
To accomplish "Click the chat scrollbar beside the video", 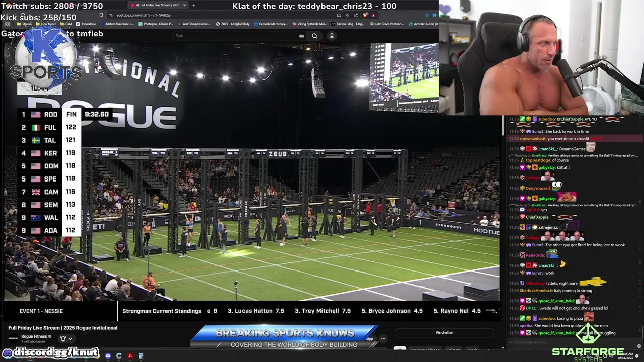I will [x=503, y=126].
